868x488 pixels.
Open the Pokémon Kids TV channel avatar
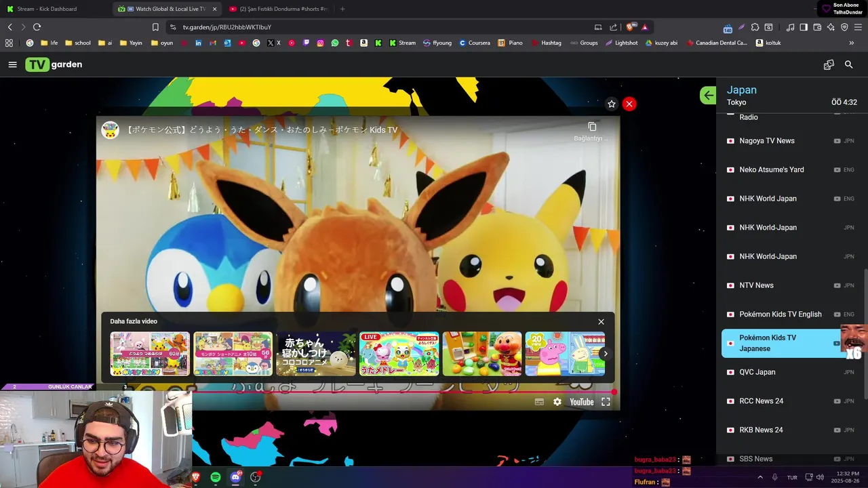click(x=111, y=130)
